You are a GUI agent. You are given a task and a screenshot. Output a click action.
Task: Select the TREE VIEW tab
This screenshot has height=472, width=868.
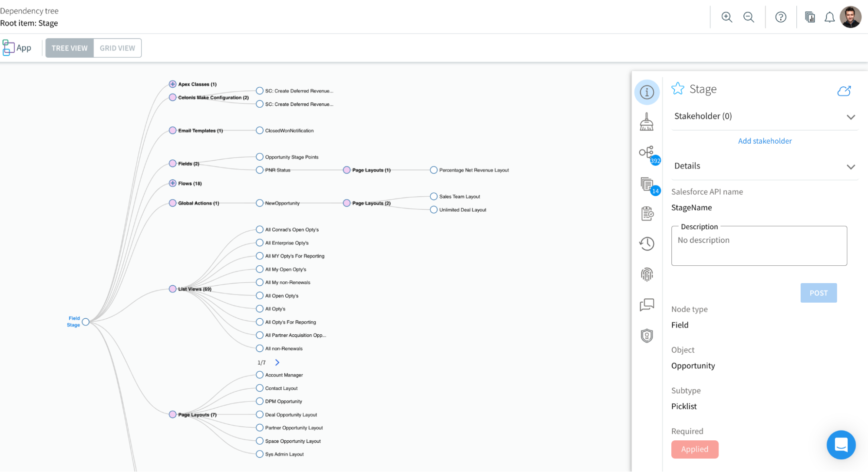(69, 48)
